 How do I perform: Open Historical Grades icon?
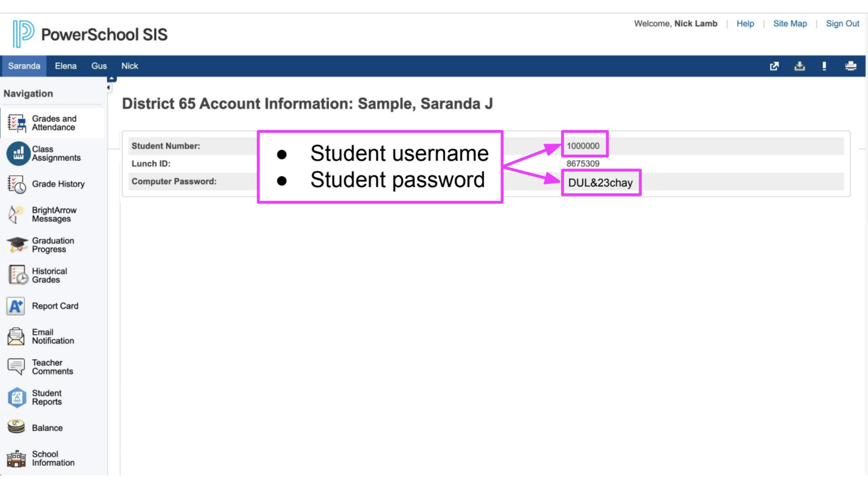coord(18,275)
